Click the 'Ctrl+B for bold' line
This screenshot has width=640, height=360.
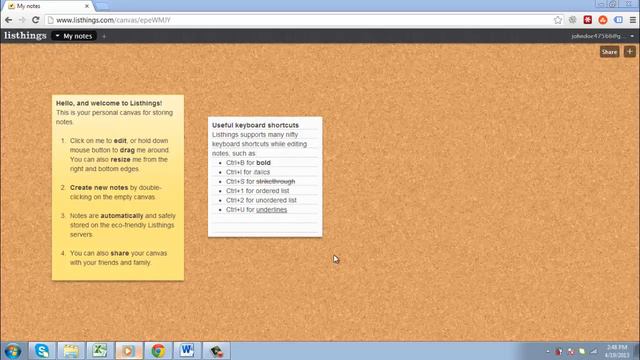pyautogui.click(x=248, y=162)
